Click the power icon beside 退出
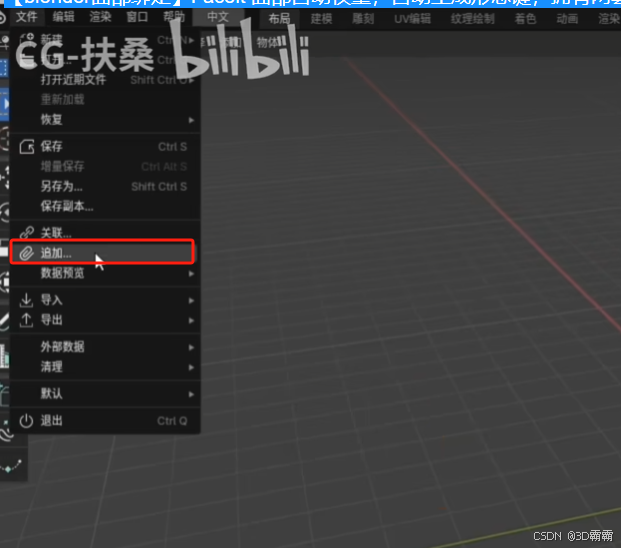621x548 pixels. [27, 421]
